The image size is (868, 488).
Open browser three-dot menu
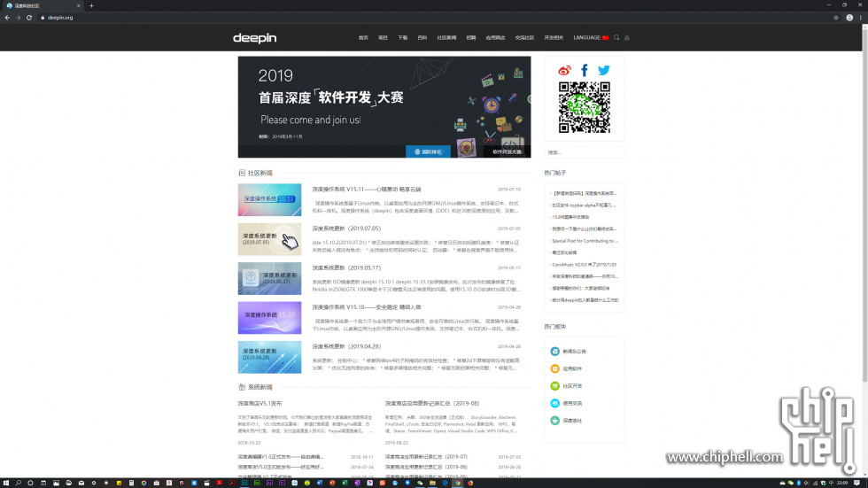(861, 18)
